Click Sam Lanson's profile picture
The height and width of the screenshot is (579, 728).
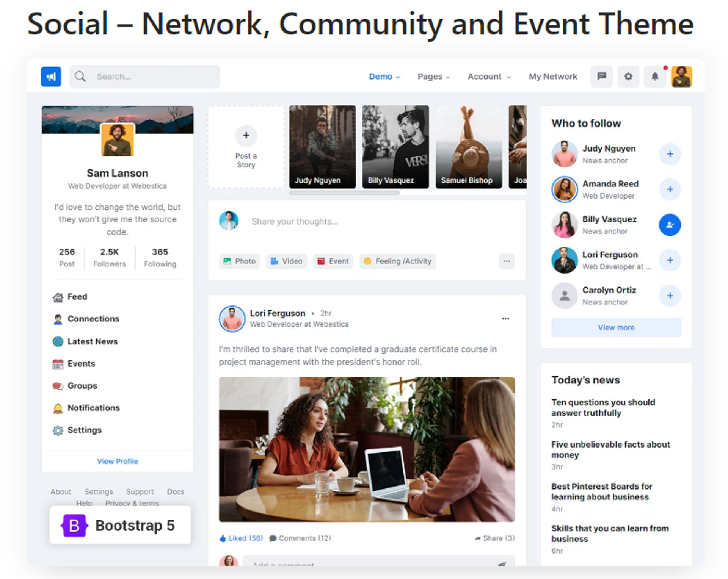[118, 139]
